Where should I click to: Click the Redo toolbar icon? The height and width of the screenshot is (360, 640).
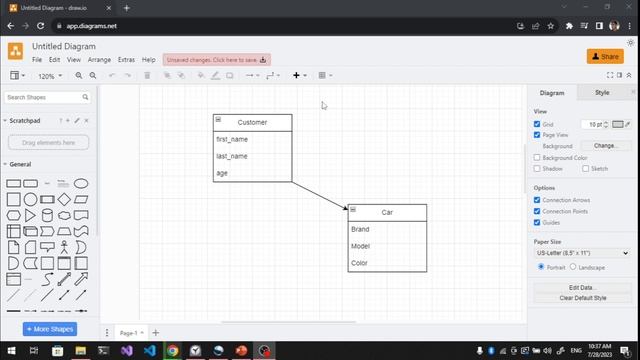click(x=128, y=76)
